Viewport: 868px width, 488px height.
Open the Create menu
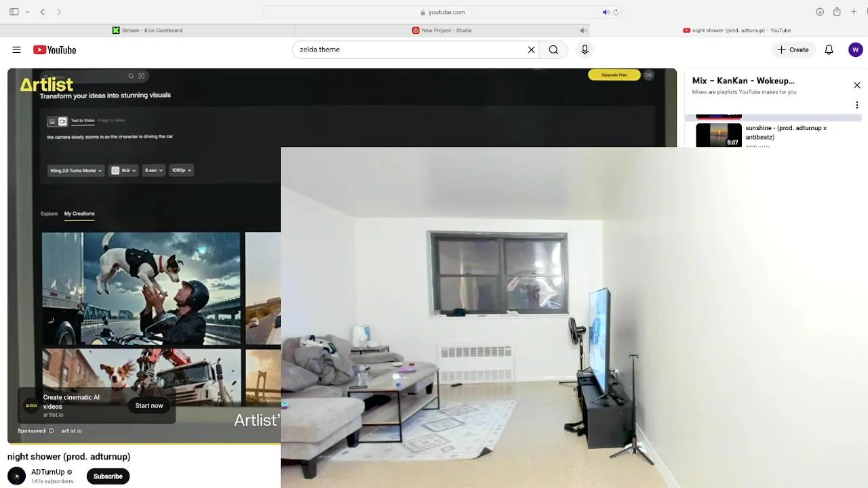(793, 49)
